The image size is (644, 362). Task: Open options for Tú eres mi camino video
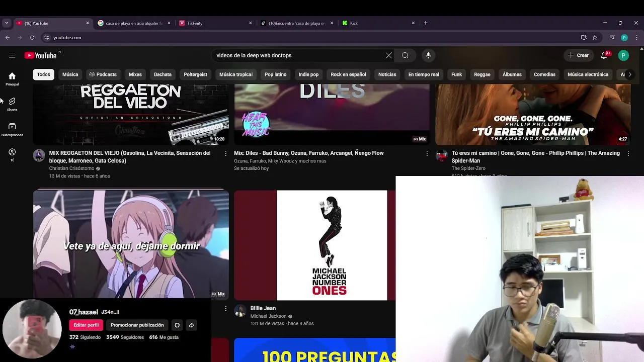click(x=628, y=153)
